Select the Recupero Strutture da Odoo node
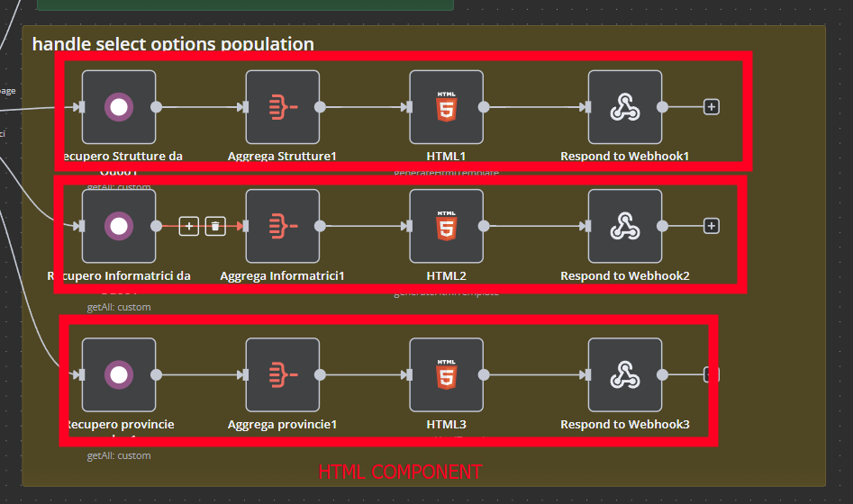 119,107
